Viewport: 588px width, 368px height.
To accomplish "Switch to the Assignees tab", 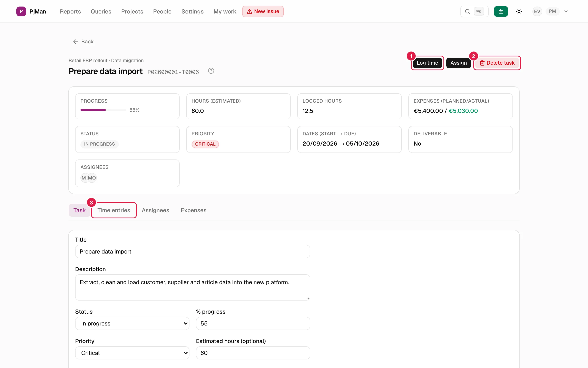I will pyautogui.click(x=155, y=210).
